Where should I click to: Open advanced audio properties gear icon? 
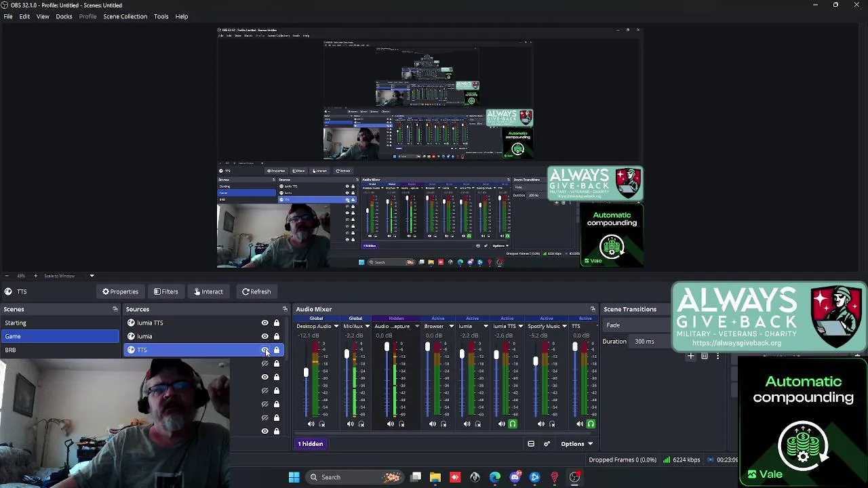547,444
